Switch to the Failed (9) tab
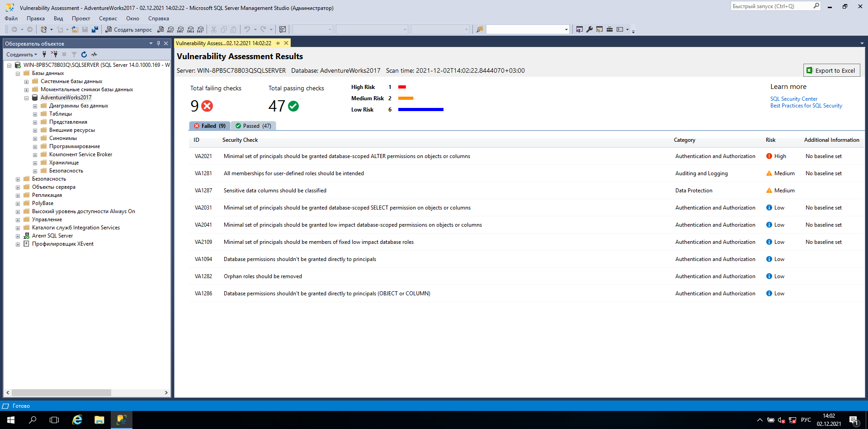 pos(210,126)
